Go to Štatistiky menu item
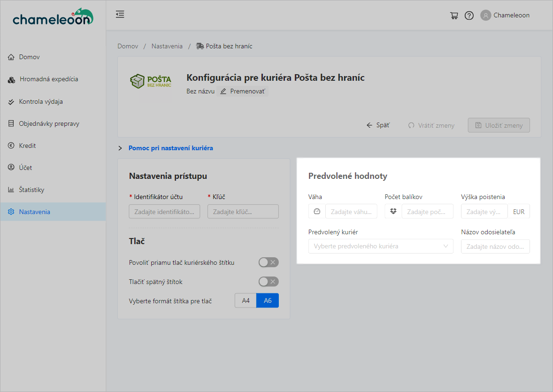553x392 pixels. point(31,190)
